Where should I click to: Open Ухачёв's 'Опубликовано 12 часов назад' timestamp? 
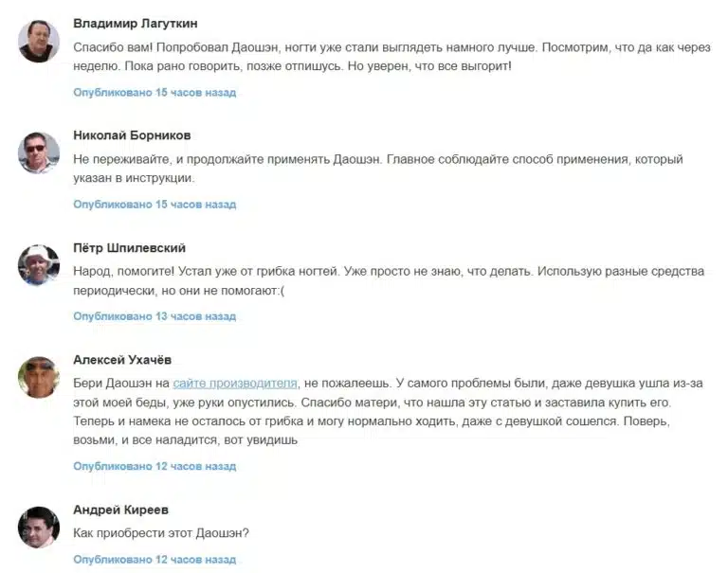[155, 466]
